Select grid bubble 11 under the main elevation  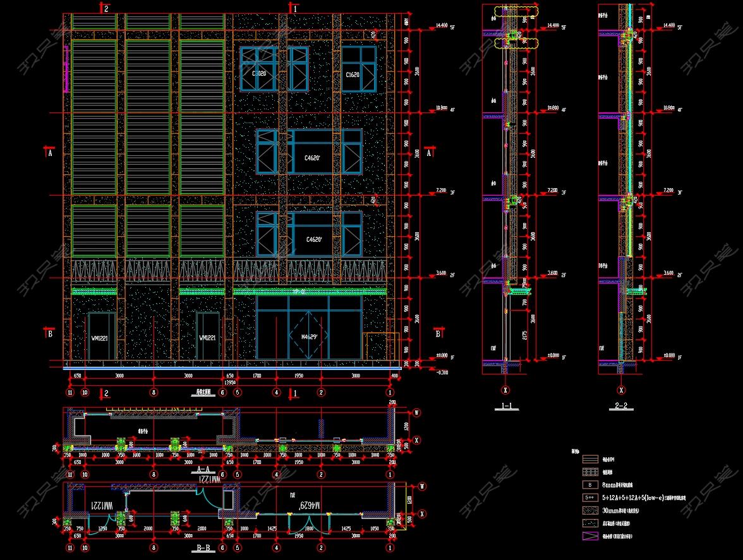(70, 393)
